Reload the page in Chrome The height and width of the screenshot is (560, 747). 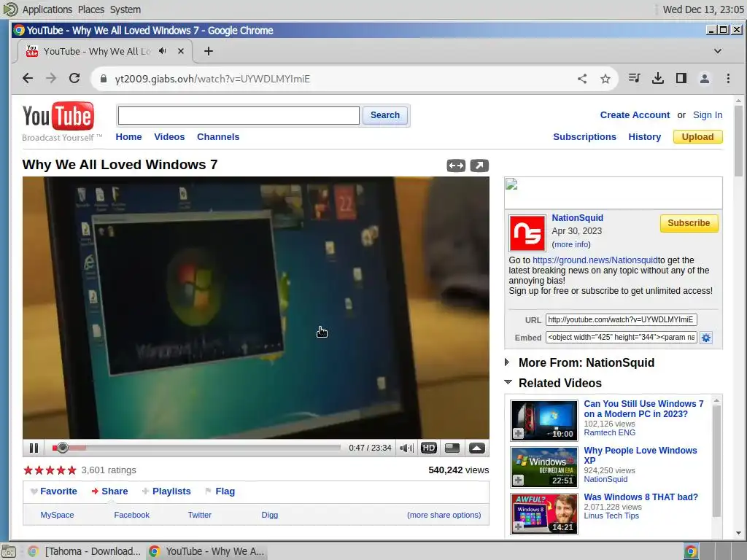74,78
